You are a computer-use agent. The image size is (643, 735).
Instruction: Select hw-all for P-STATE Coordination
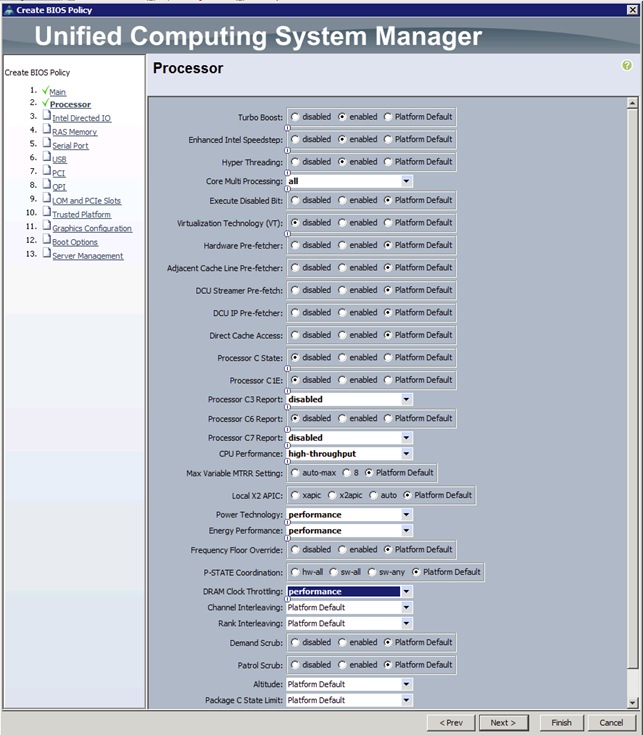tap(295, 572)
